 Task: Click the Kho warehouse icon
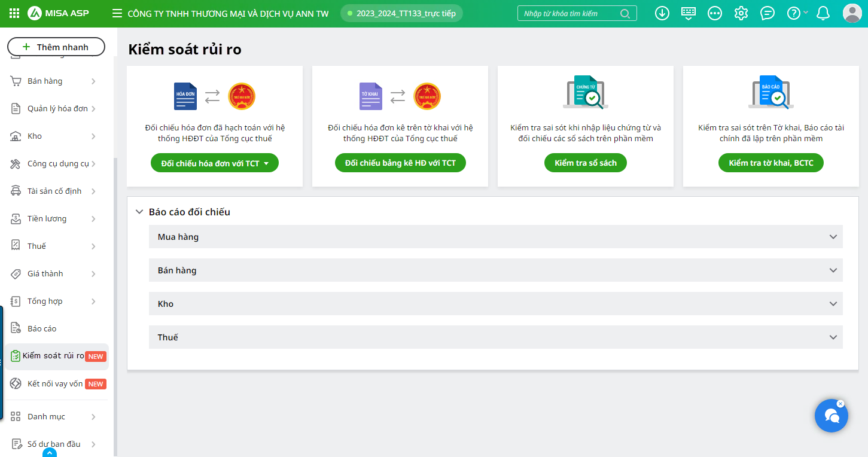pyautogui.click(x=16, y=136)
